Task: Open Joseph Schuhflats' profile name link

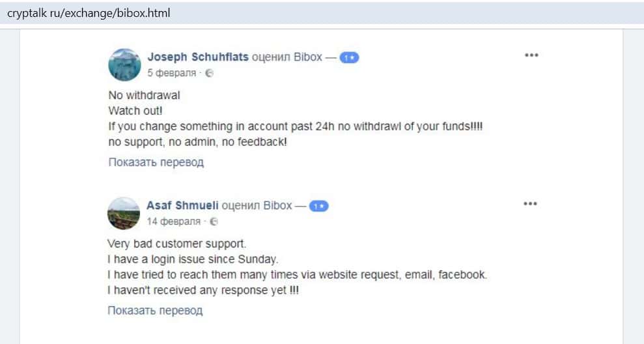Action: 198,57
